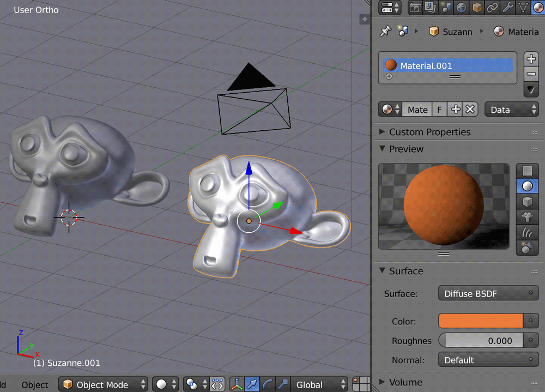Set preview to sphere shape
The height and width of the screenshot is (392, 545).
(527, 186)
